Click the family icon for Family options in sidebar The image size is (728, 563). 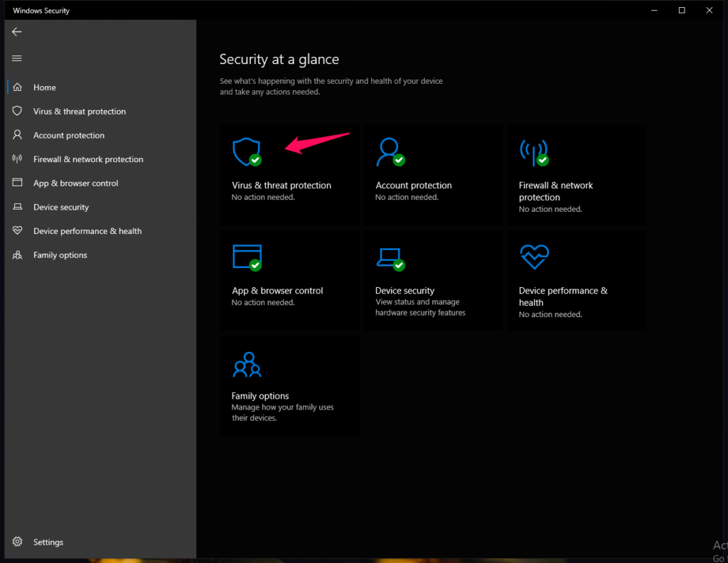click(x=17, y=254)
